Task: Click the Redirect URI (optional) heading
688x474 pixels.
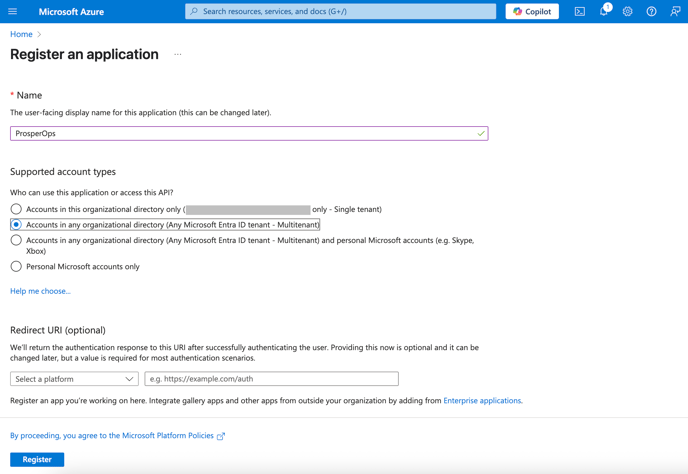Action: pyautogui.click(x=58, y=330)
